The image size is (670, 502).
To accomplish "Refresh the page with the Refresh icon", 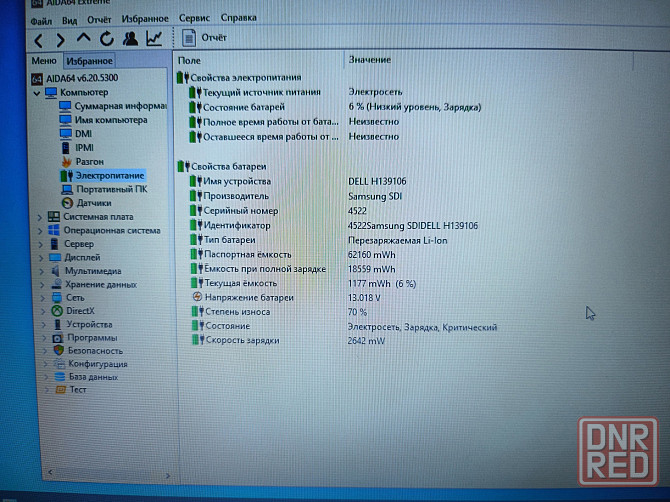I will click(107, 39).
